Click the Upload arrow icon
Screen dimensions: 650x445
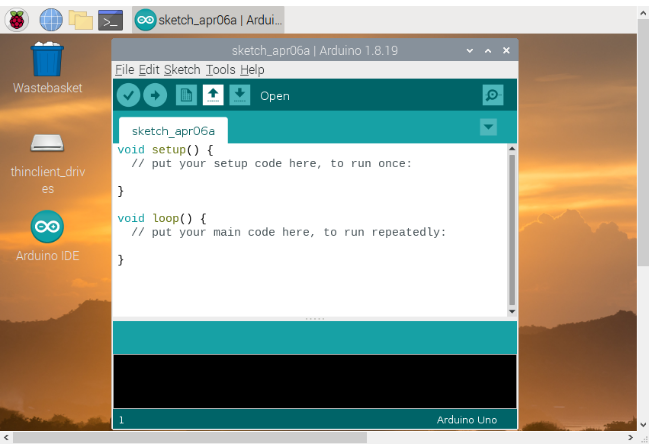[x=155, y=95]
